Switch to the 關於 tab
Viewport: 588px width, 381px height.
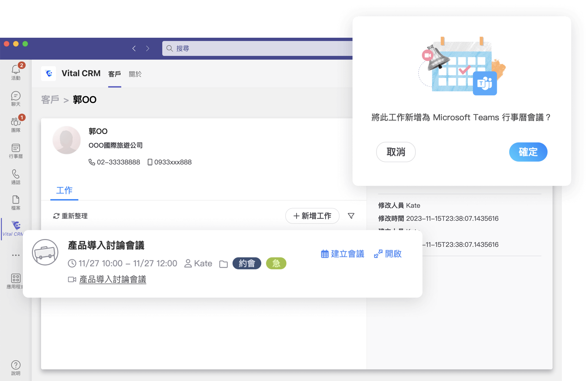pyautogui.click(x=135, y=74)
